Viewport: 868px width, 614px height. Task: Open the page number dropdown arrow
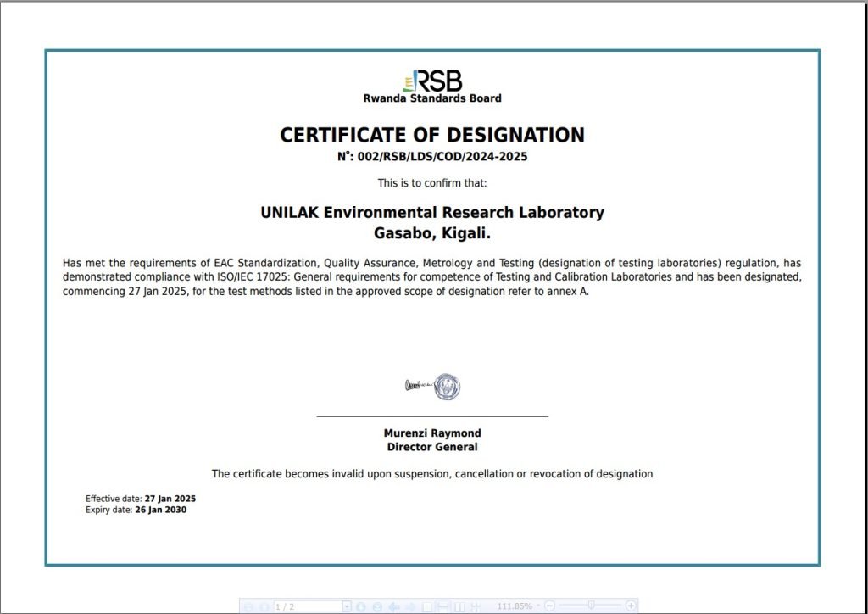348,606
